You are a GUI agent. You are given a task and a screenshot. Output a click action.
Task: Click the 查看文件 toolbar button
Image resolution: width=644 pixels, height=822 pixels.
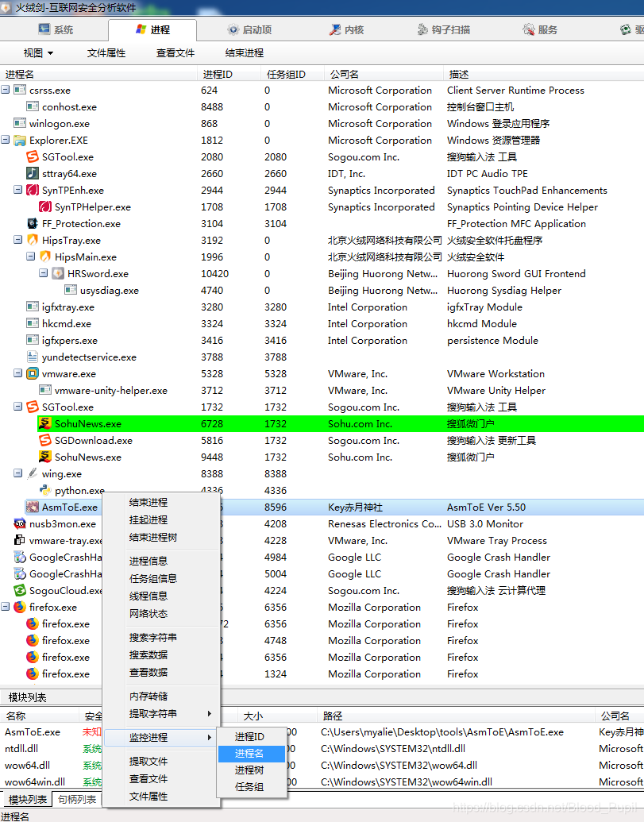(x=175, y=53)
